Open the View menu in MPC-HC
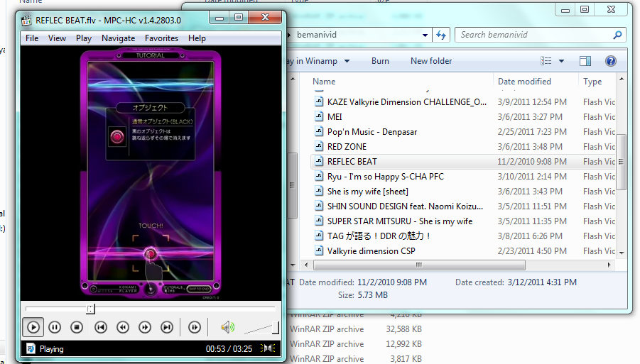 (x=57, y=38)
